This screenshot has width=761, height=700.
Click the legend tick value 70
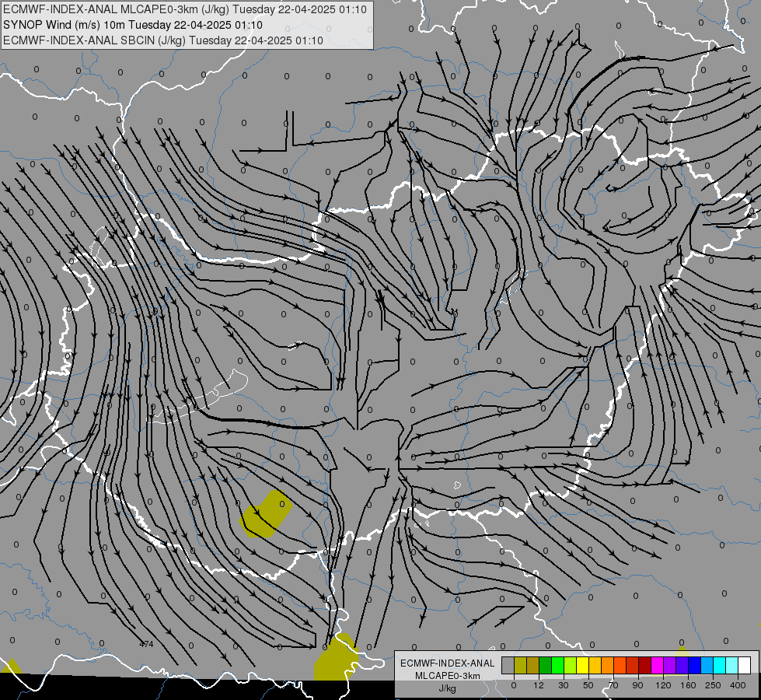coord(613,685)
